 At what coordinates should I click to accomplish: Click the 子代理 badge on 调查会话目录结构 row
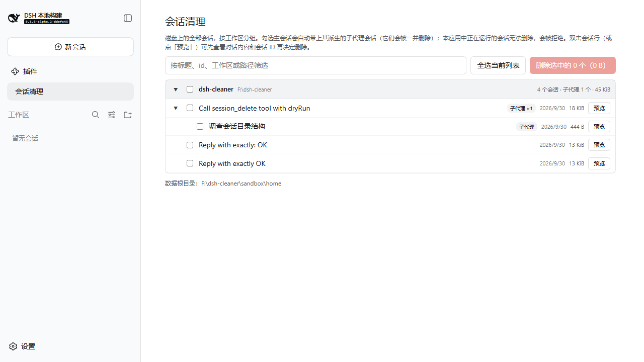tap(526, 127)
